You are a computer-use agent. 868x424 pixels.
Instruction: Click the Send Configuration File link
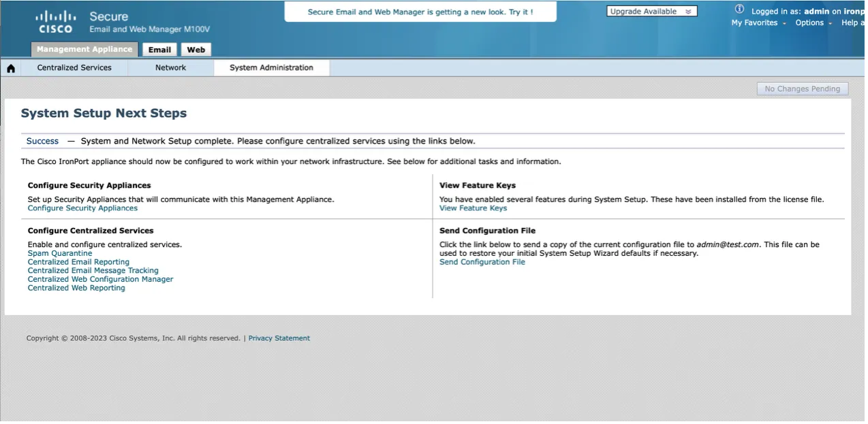click(482, 262)
